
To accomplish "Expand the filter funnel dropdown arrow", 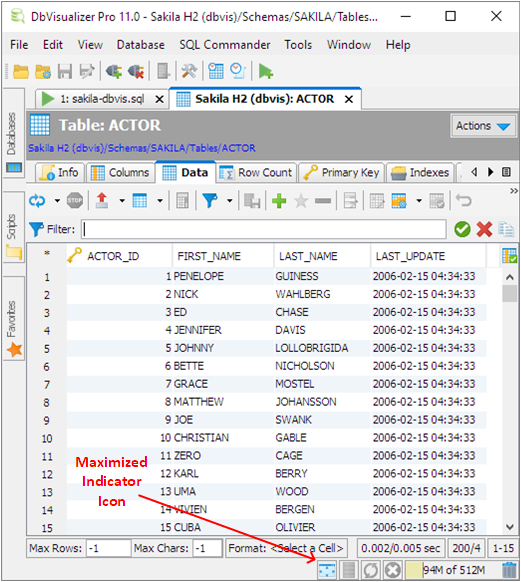I will pyautogui.click(x=230, y=201).
